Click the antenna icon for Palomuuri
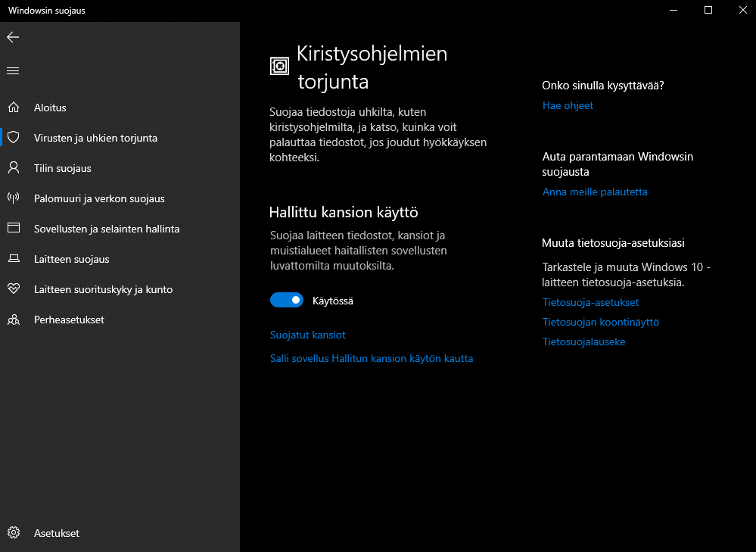Screen dimensions: 756x552 (x=14, y=198)
